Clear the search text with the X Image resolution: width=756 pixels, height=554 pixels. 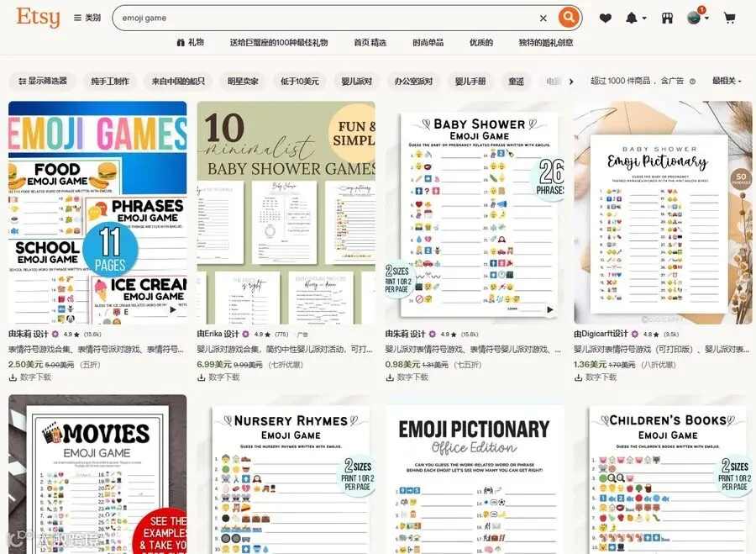pyautogui.click(x=543, y=18)
